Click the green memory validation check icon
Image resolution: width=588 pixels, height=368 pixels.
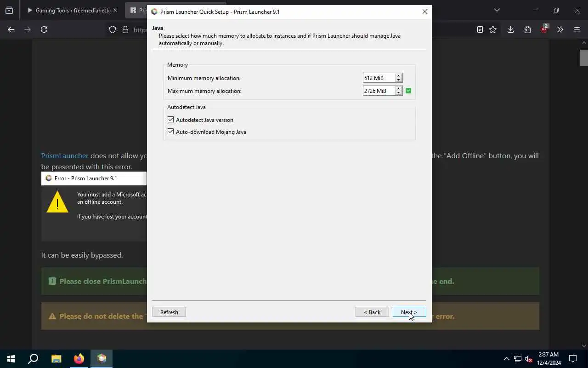pyautogui.click(x=408, y=91)
